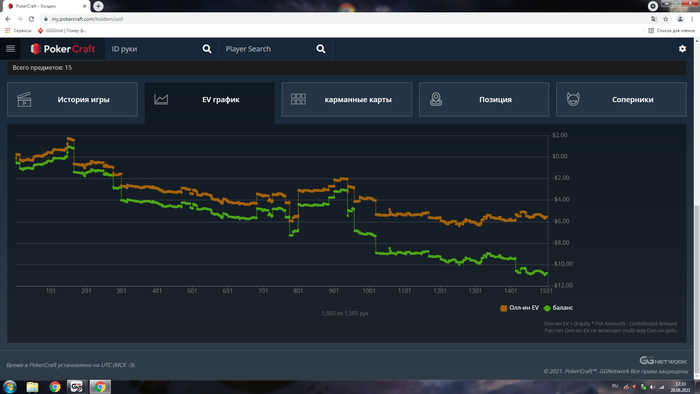Close the PokerCraft browser tab
Image resolution: width=700 pixels, height=394 pixels.
(x=84, y=6)
